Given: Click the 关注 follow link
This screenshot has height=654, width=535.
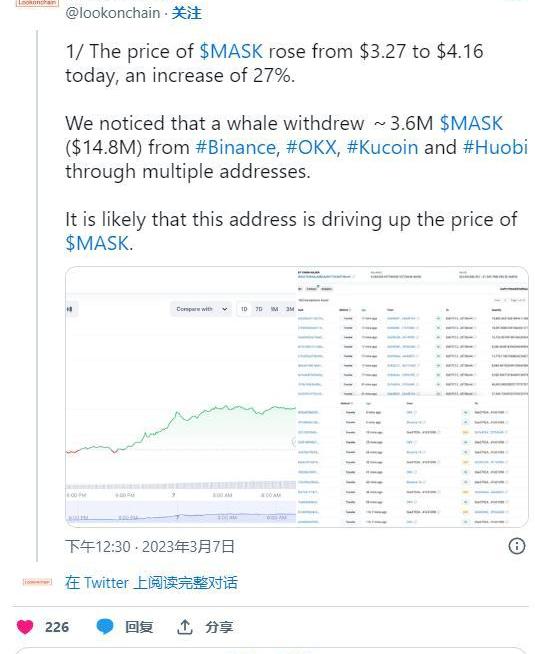Looking at the screenshot, I should [186, 13].
